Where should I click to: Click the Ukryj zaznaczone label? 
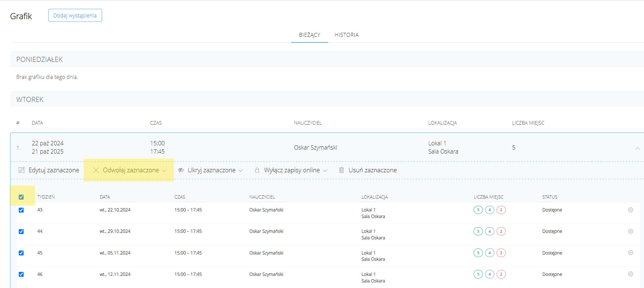pos(212,170)
